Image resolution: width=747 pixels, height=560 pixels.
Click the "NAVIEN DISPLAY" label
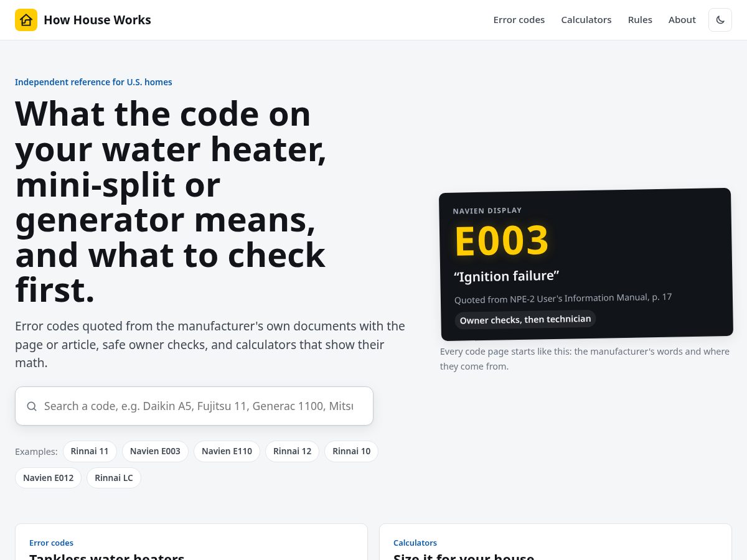click(487, 210)
